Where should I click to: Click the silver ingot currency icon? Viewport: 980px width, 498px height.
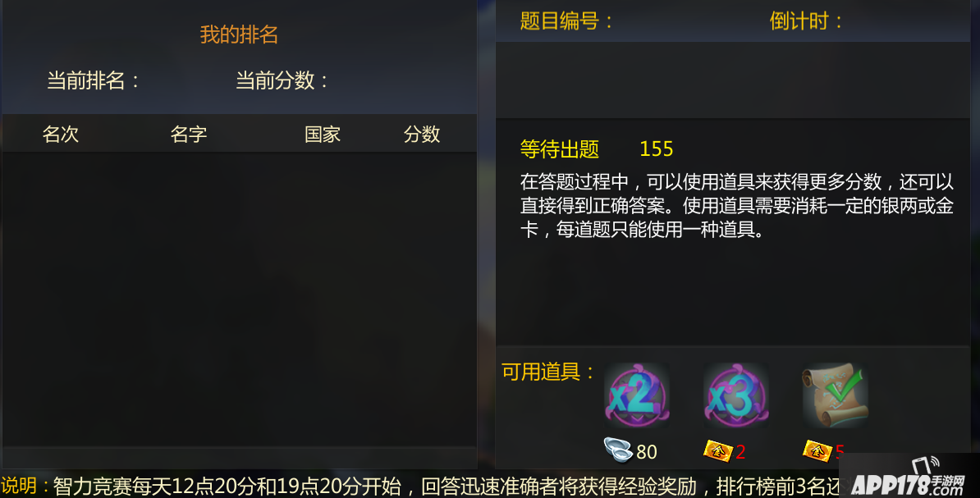point(617,450)
